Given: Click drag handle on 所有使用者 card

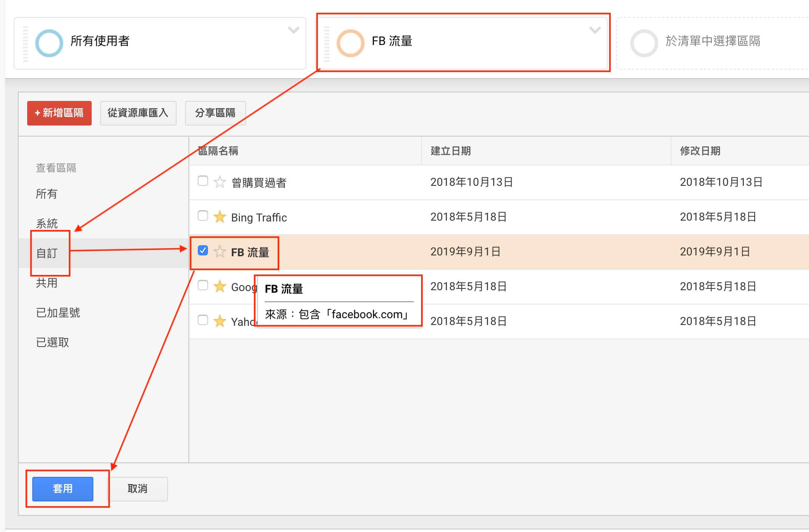Looking at the screenshot, I should pos(25,44).
